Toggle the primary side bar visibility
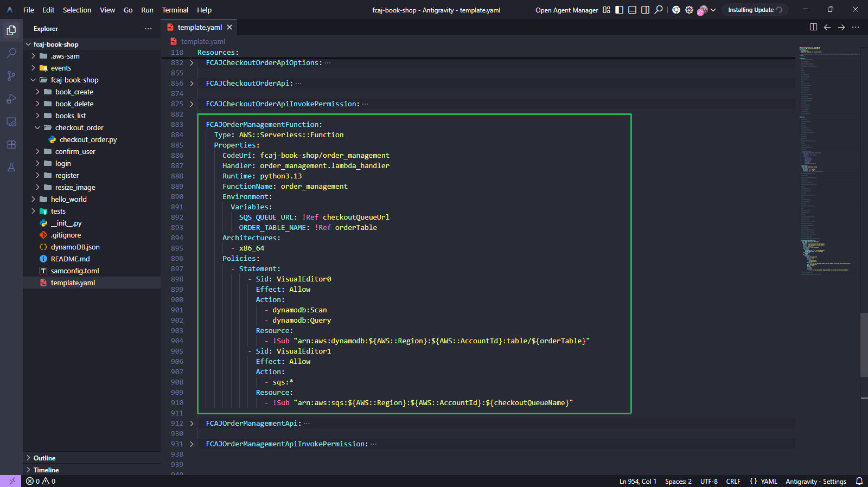The image size is (868, 487). [619, 10]
